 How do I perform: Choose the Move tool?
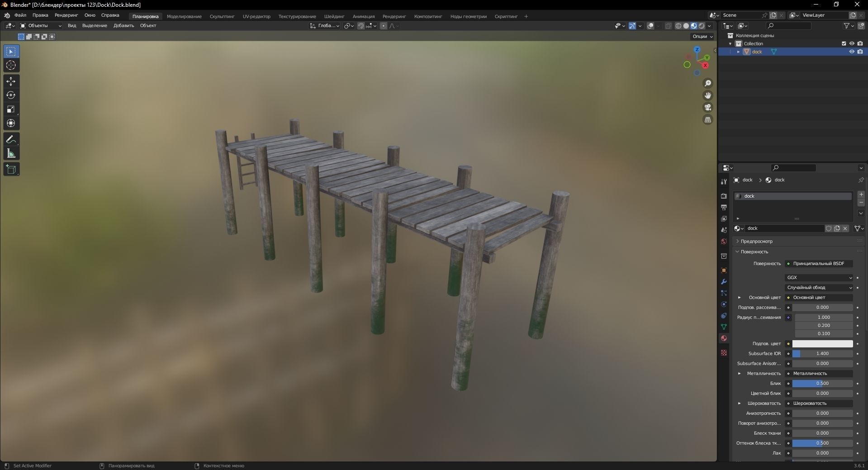[x=11, y=81]
